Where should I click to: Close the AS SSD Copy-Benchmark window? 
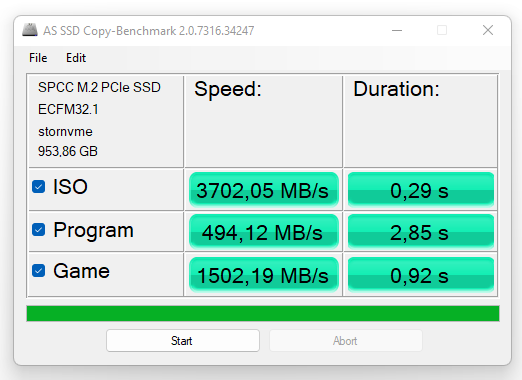(488, 30)
